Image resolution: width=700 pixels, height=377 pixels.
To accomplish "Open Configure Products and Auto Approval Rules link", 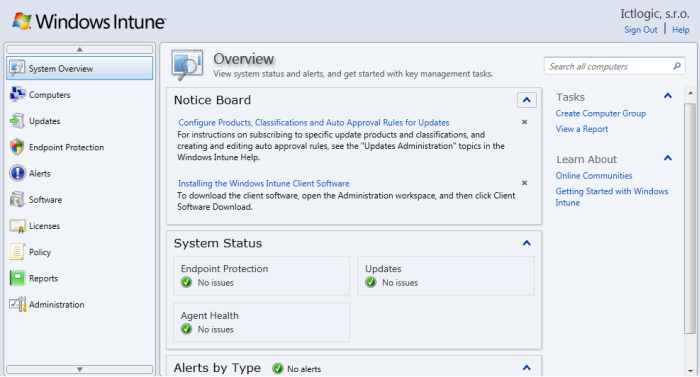I will tap(314, 122).
